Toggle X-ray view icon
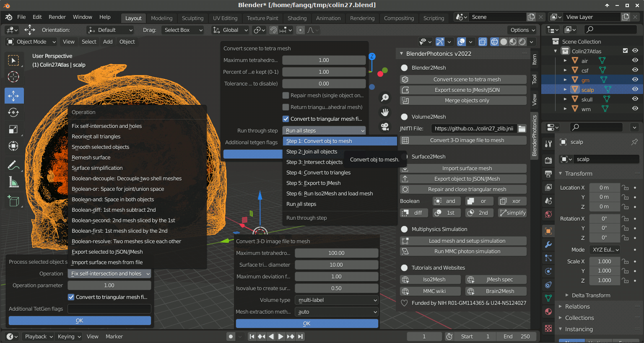 coord(483,42)
